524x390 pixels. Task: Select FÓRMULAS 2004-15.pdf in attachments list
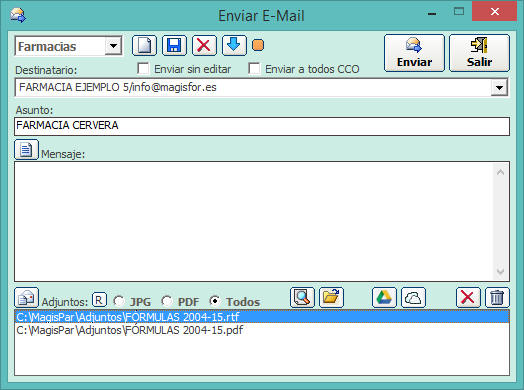click(x=130, y=330)
